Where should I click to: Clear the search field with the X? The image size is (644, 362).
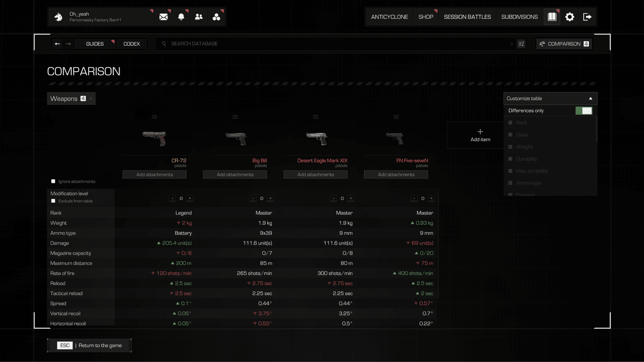[512, 44]
